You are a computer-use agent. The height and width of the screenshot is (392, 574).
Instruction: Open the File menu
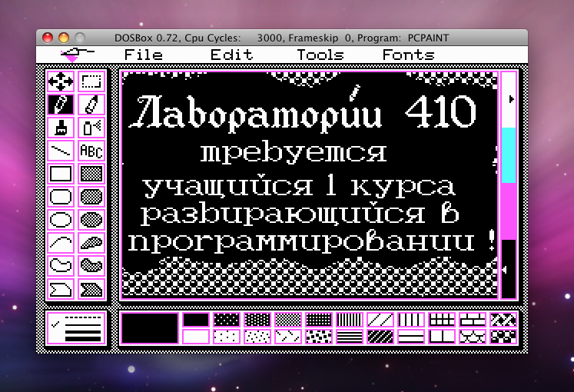[144, 55]
